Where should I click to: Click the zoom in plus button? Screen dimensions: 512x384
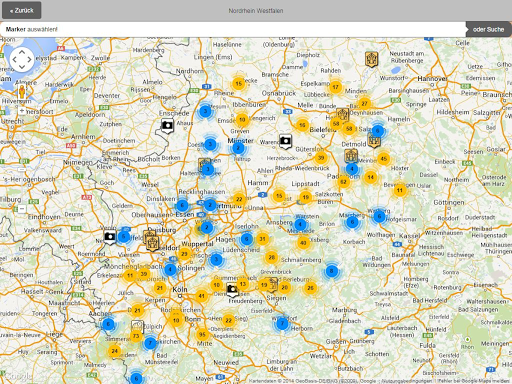[22, 111]
